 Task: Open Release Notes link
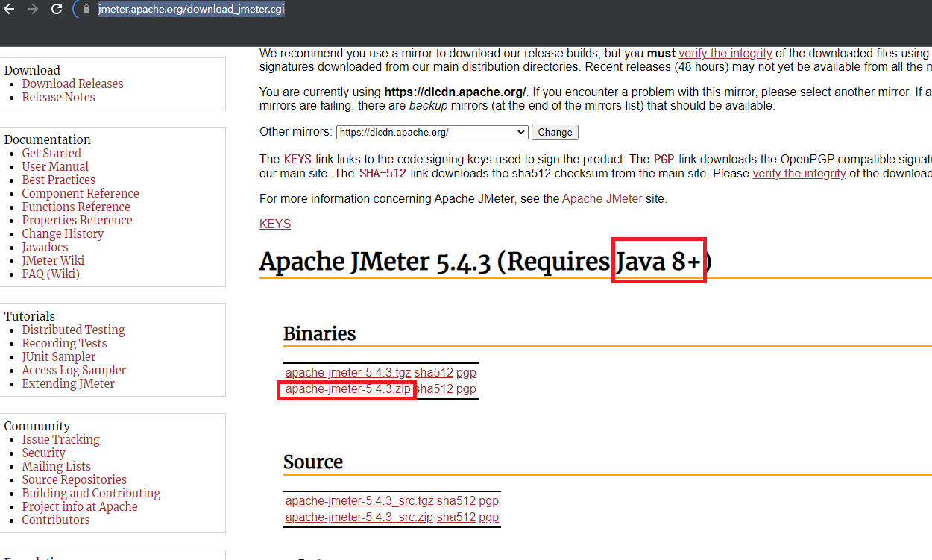click(58, 97)
